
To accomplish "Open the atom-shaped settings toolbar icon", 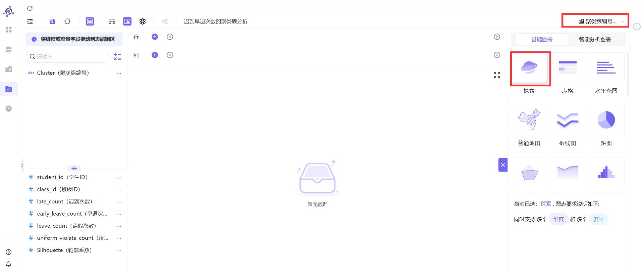I will tap(143, 21).
